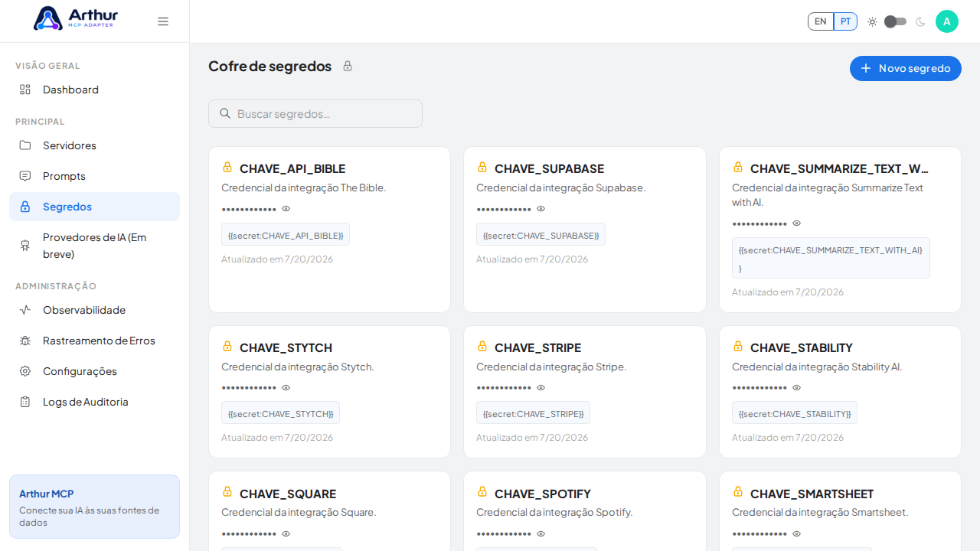Click the lock icon on CHAVE_SUPABASE card
The image size is (980, 551).
[x=482, y=167]
